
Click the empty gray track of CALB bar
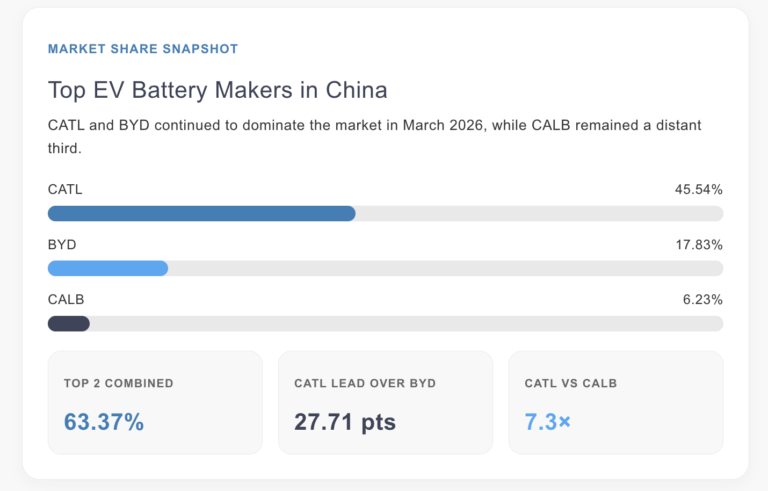point(400,323)
